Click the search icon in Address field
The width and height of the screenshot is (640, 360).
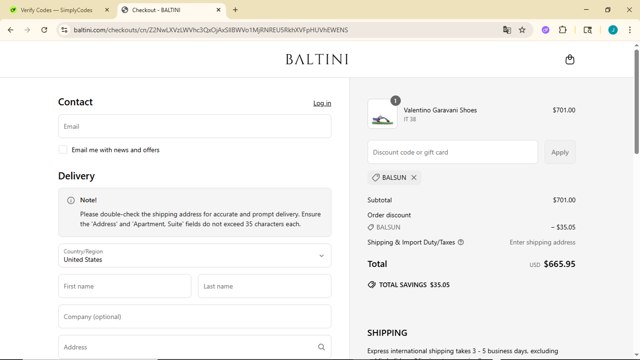click(321, 347)
